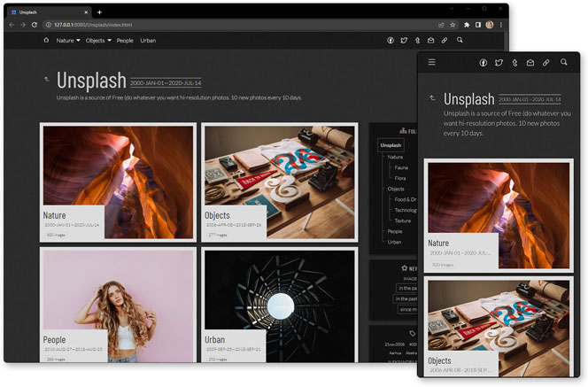Select Flora in the folder tree
The width and height of the screenshot is (588, 387).
(x=400, y=178)
